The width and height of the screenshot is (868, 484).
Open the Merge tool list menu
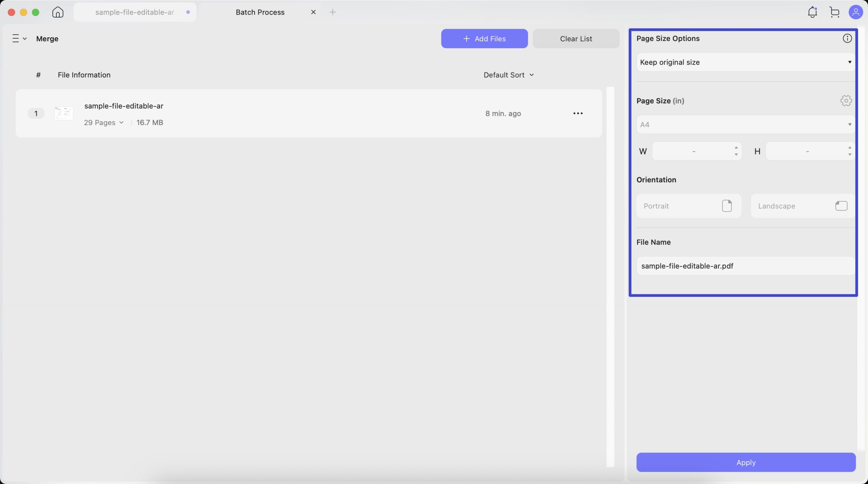coord(19,38)
